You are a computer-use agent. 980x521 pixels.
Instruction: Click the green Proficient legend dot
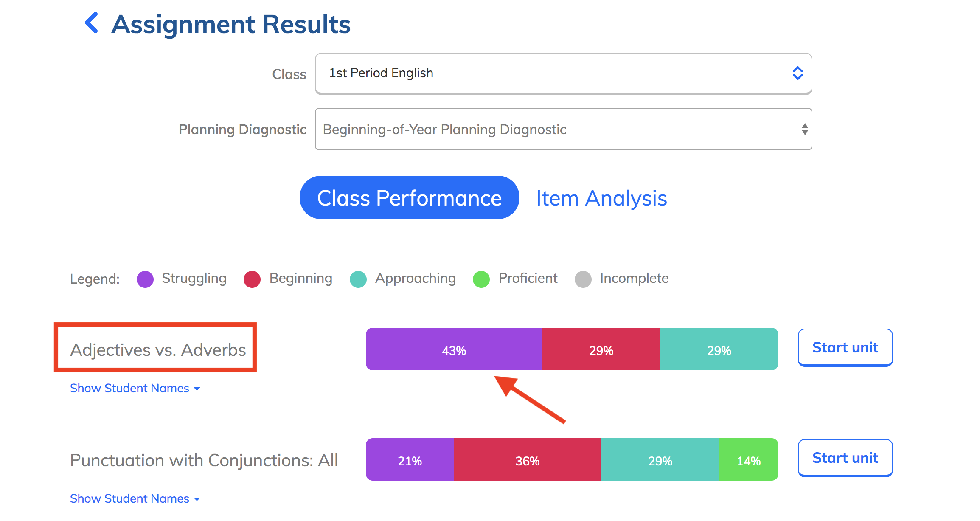coord(481,279)
